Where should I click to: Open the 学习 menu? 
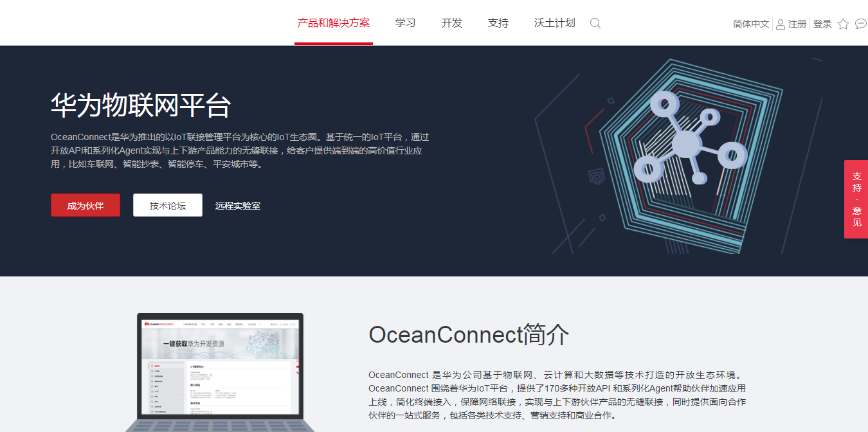[406, 23]
